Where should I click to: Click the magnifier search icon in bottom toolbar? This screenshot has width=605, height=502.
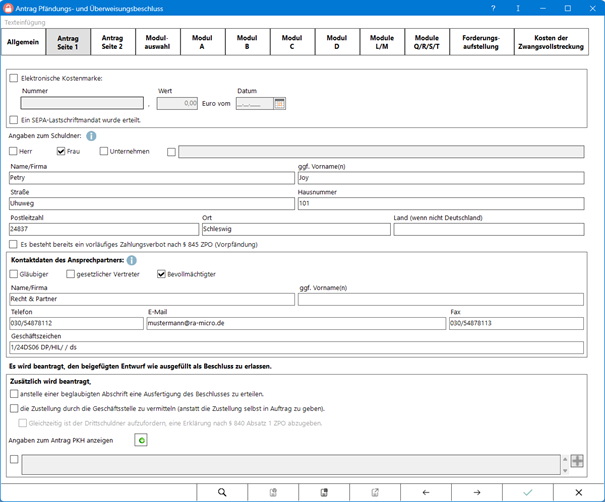point(222,492)
